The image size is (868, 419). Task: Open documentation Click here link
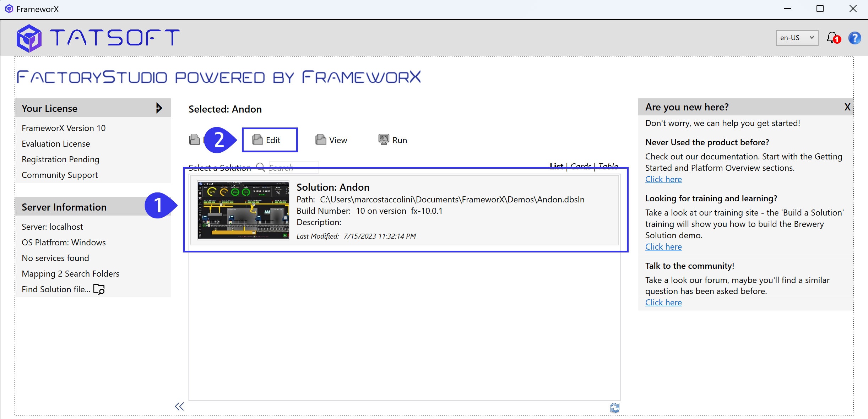pos(663,179)
